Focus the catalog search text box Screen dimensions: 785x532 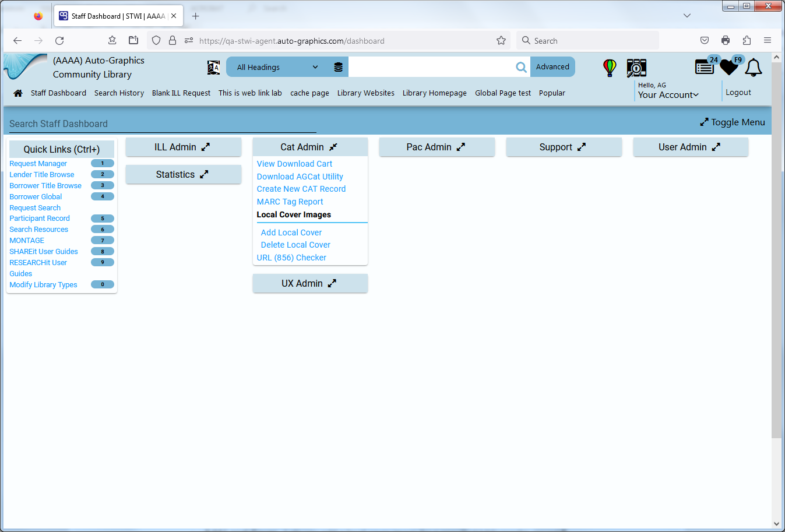[x=431, y=67]
